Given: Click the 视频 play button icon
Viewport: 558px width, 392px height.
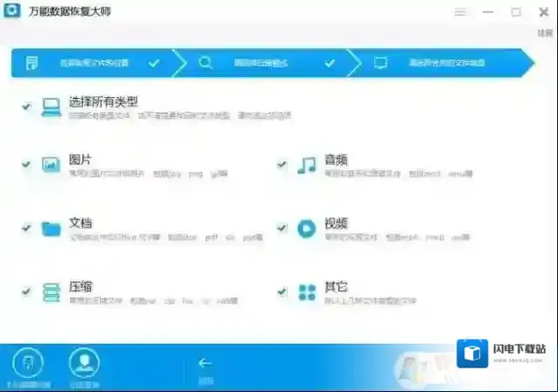Looking at the screenshot, I should pyautogui.click(x=306, y=228).
